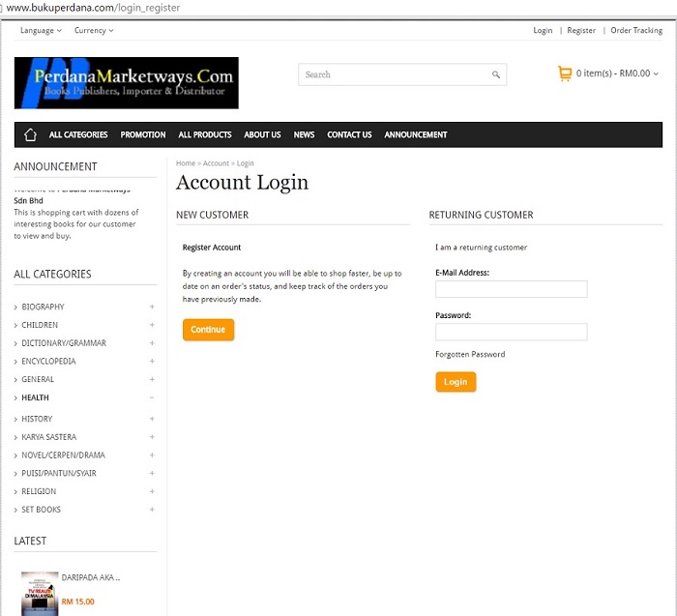Click the orange Login button
The height and width of the screenshot is (616, 677).
pyautogui.click(x=456, y=382)
